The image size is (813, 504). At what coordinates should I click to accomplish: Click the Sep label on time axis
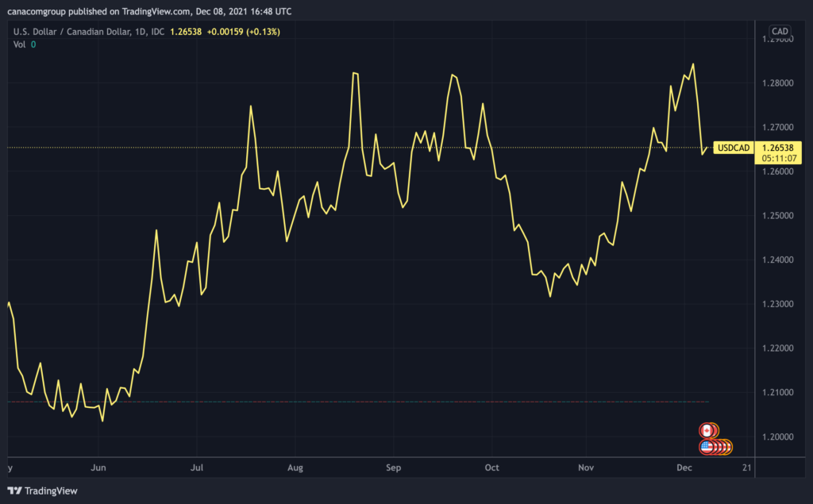[393, 468]
